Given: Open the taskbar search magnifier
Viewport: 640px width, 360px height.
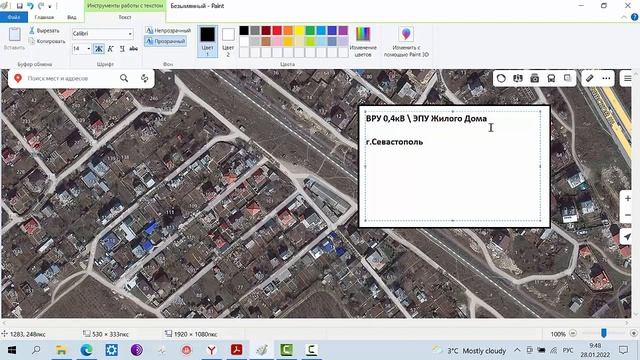Looking at the screenshot, I should tap(36, 350).
